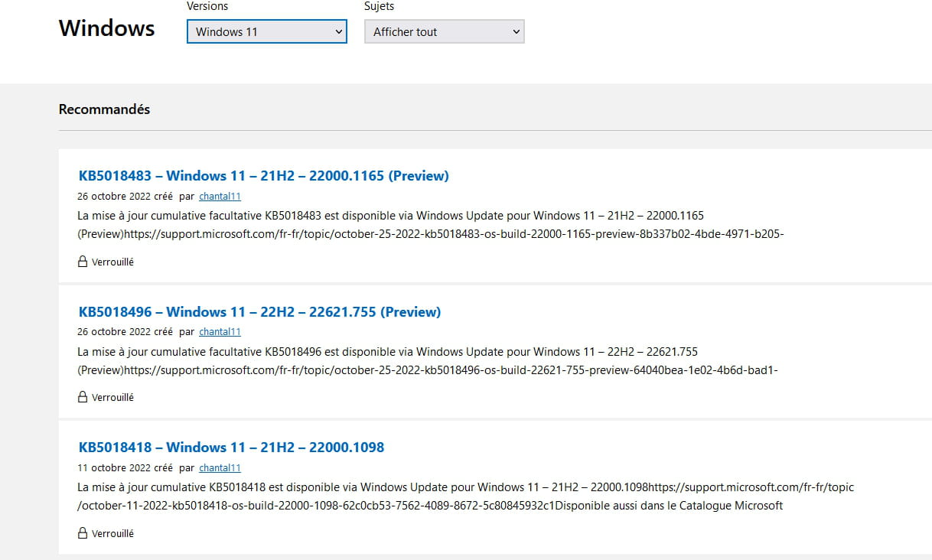The width and height of the screenshot is (932, 560).
Task: Click Verrouillé label in the KB5018496 post
Action: click(112, 398)
